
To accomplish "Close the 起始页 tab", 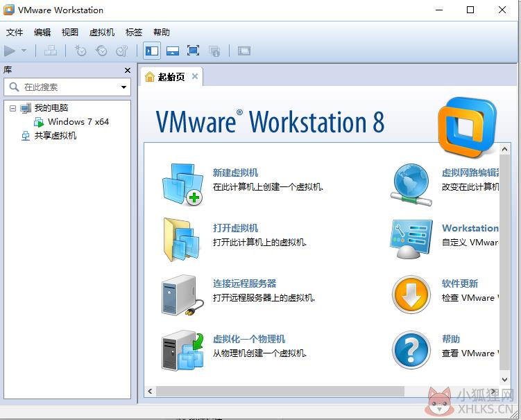I will coord(195,76).
